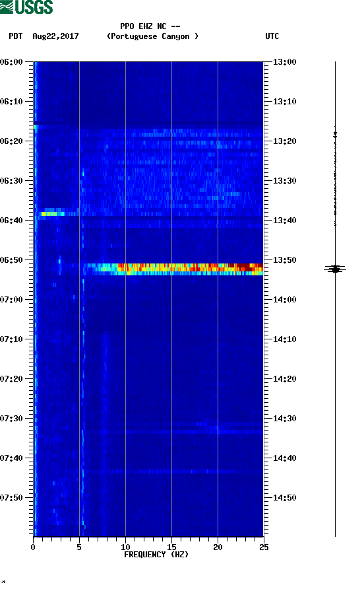The width and height of the screenshot is (364, 589).
Task: Click the '06:50' left time label
Action: tap(12, 260)
